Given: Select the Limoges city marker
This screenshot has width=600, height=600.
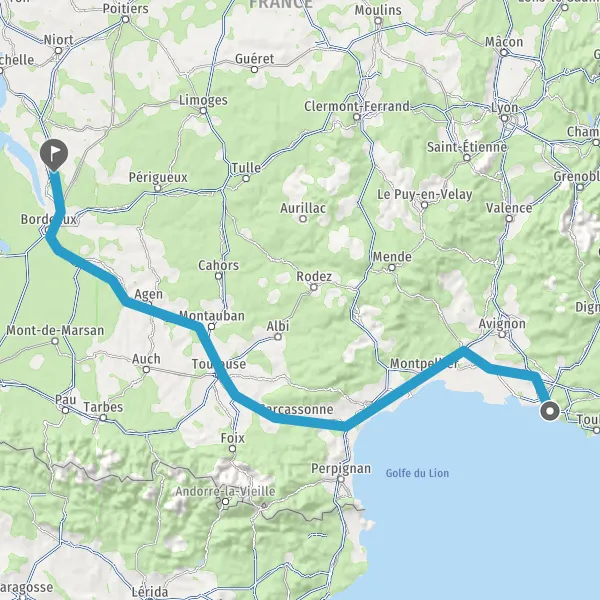Looking at the screenshot, I should [203, 111].
